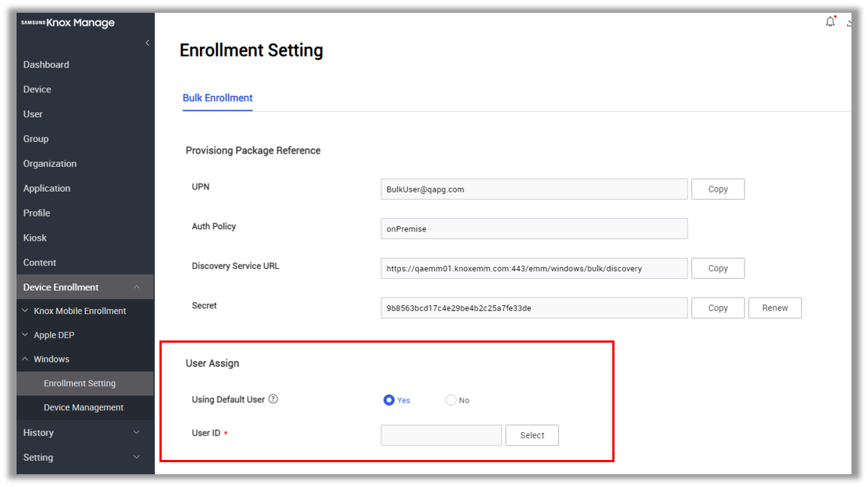Go to the User menu
The height and width of the screenshot is (487, 868).
[32, 114]
